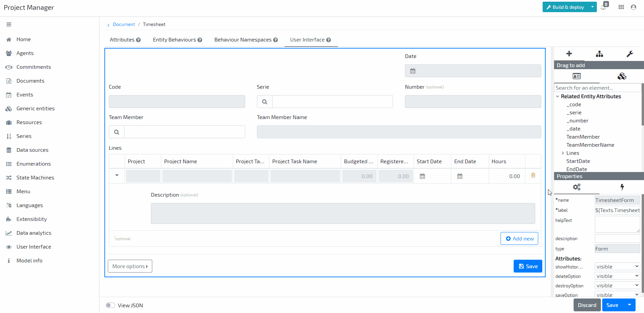Click the Behaviour Namespaces help icon
644x313 pixels.
click(276, 40)
